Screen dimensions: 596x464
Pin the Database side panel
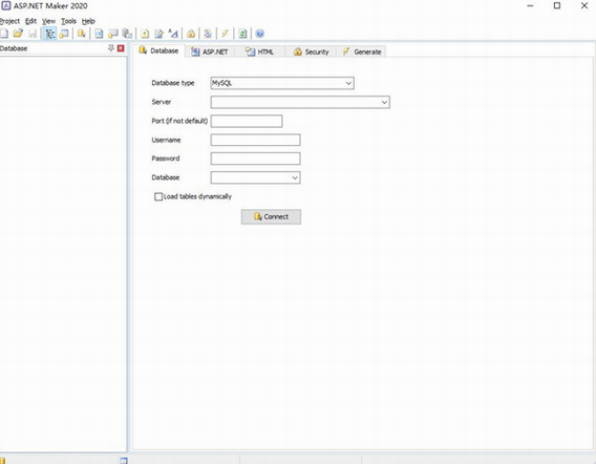111,48
